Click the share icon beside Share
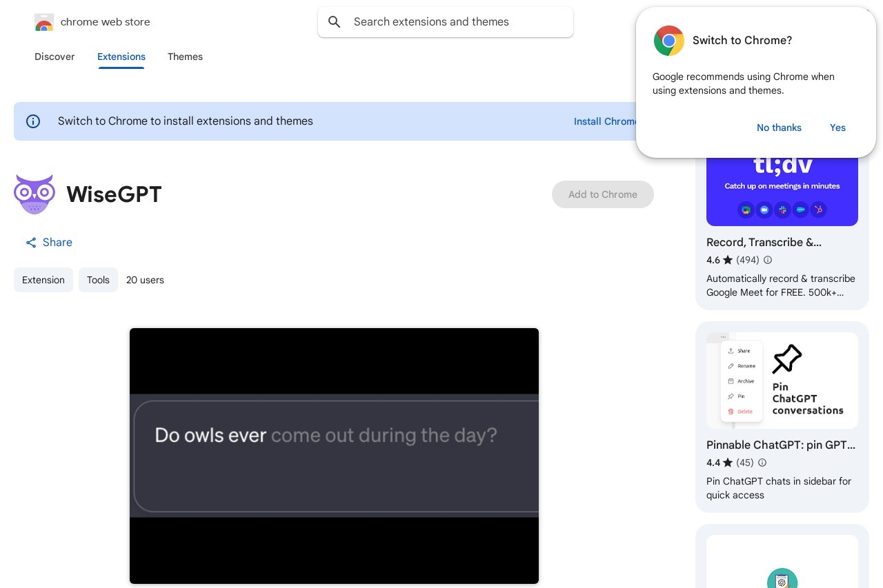Viewport: 883px width, 588px height. coord(31,243)
